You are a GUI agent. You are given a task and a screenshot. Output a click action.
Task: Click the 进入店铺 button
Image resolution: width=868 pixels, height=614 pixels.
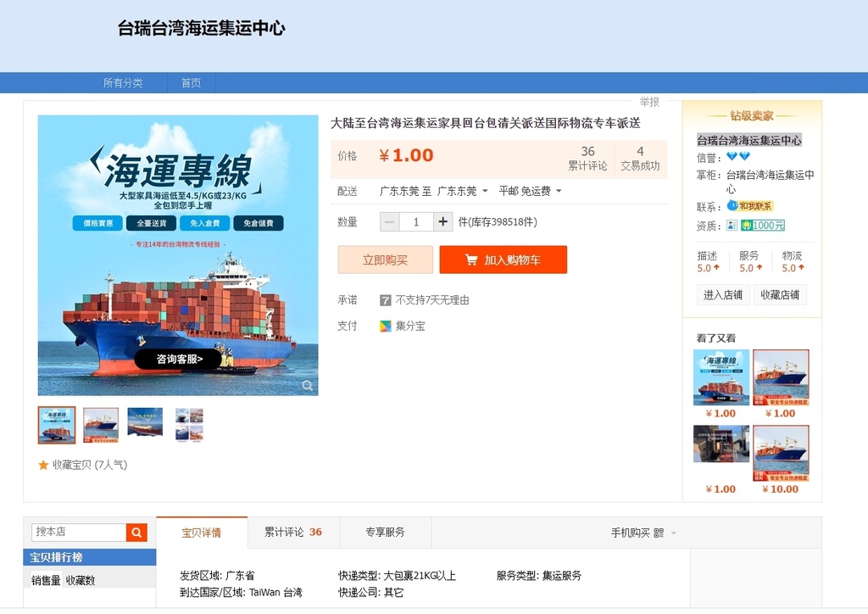click(723, 295)
